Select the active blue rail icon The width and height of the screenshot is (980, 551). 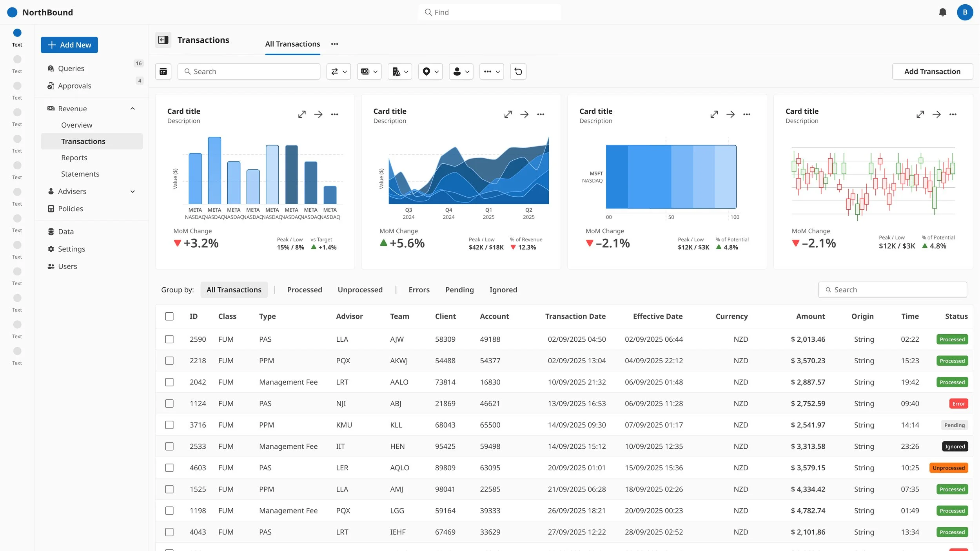click(x=17, y=33)
